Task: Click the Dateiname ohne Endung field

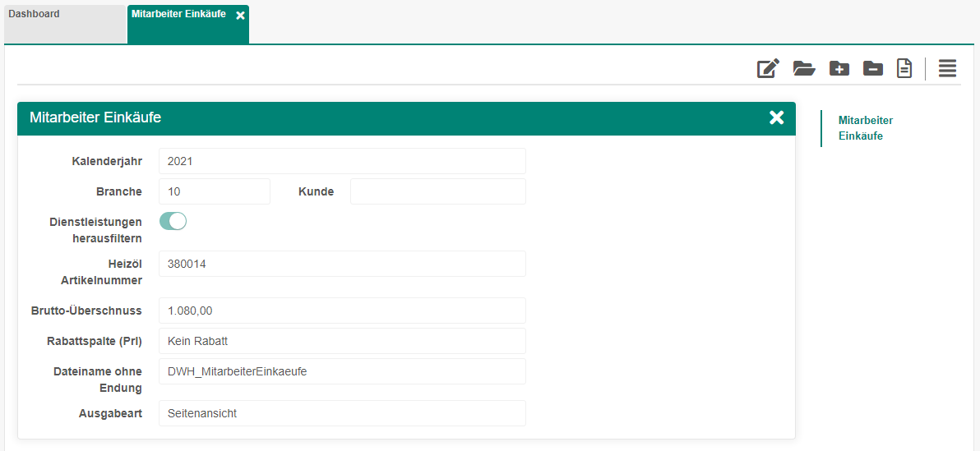Action: (x=341, y=371)
